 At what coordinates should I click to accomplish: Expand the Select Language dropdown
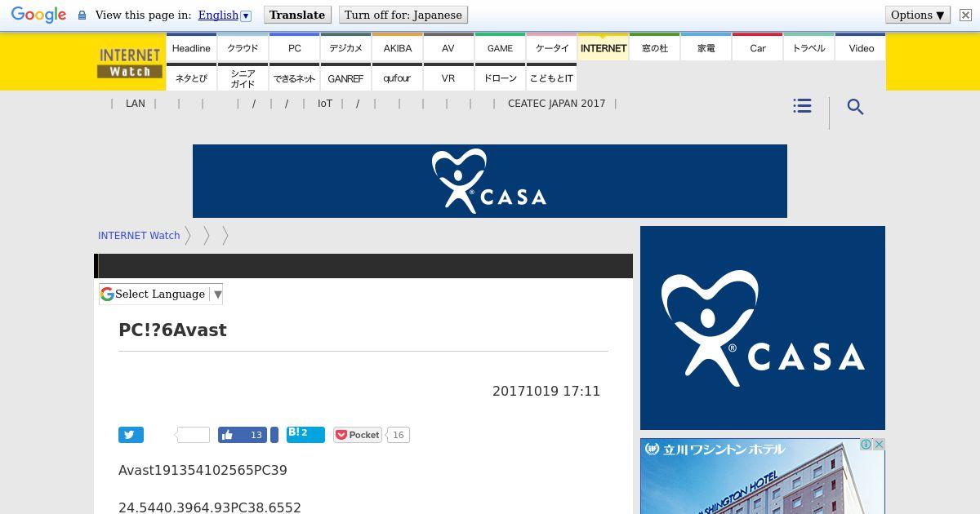161,295
